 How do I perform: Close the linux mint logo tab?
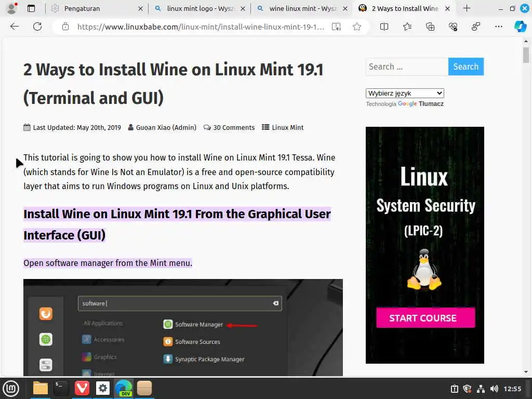(243, 9)
